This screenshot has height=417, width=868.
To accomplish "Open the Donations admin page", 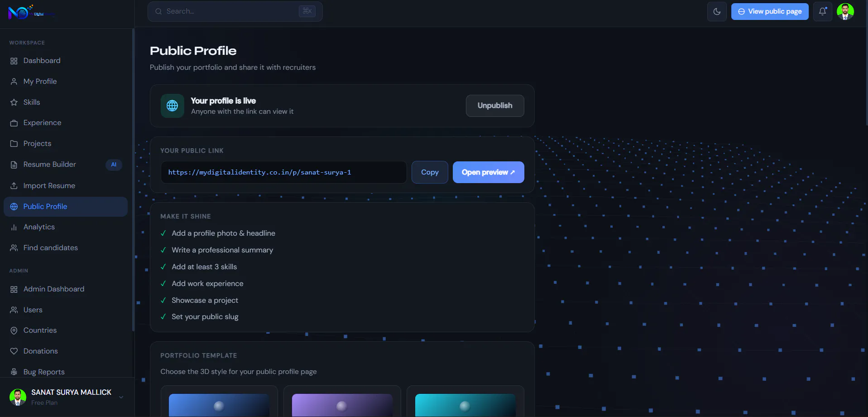I will coord(66,351).
